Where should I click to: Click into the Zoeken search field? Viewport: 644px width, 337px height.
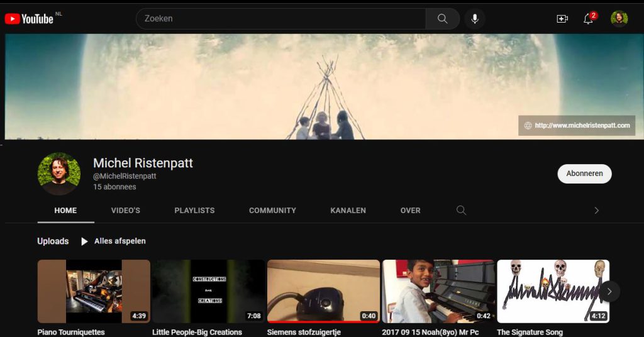click(280, 19)
